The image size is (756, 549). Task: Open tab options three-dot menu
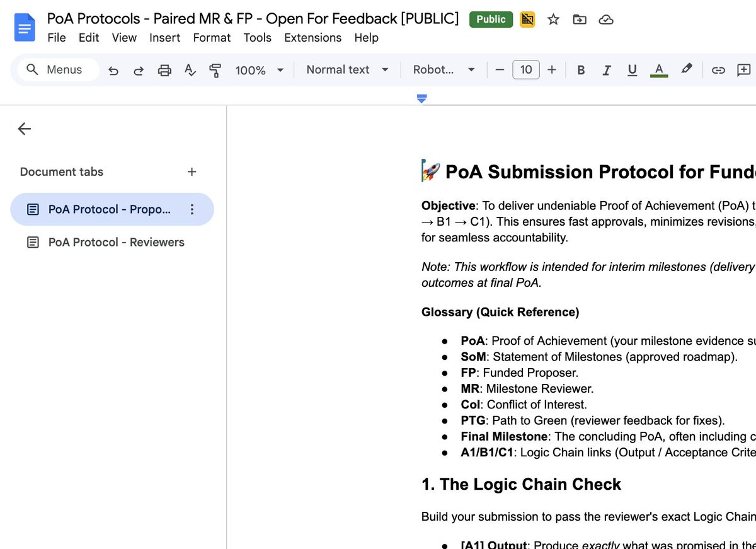pos(192,209)
